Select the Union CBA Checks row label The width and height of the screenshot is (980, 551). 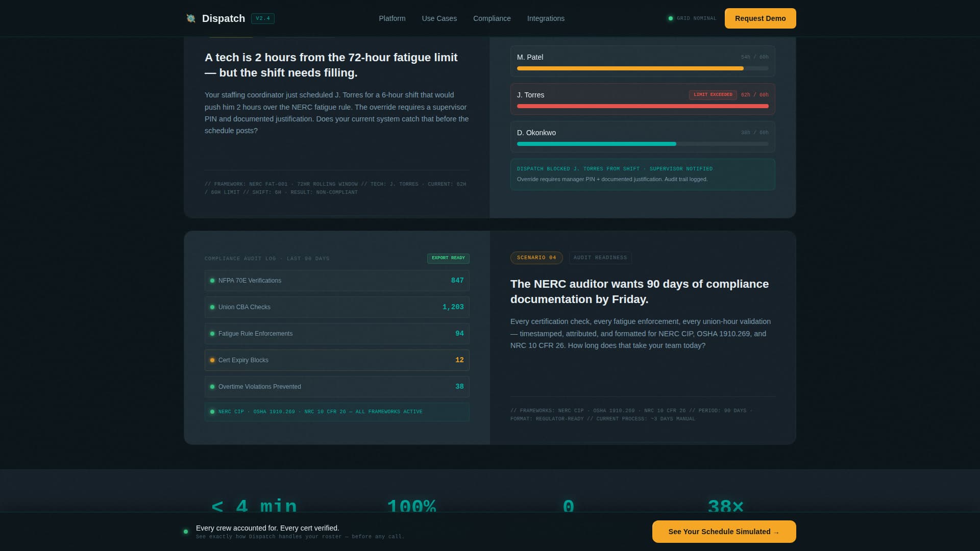click(244, 307)
